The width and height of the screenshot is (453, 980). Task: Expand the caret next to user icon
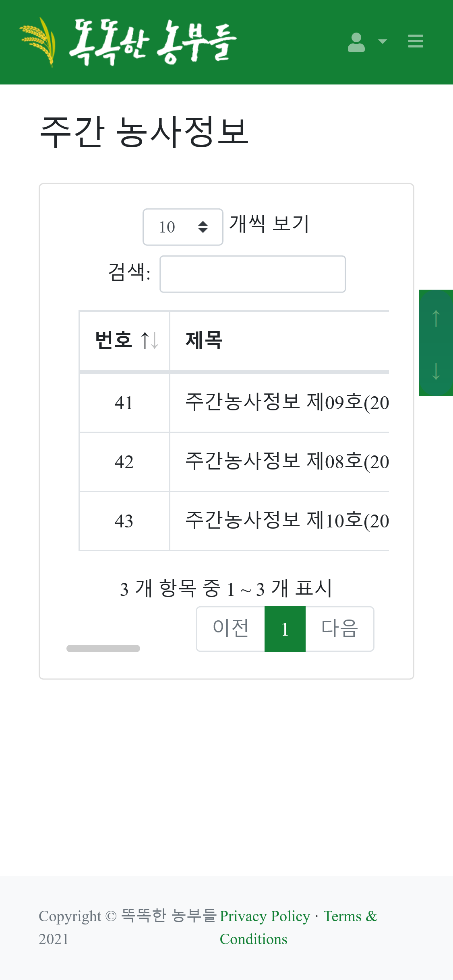pyautogui.click(x=383, y=41)
